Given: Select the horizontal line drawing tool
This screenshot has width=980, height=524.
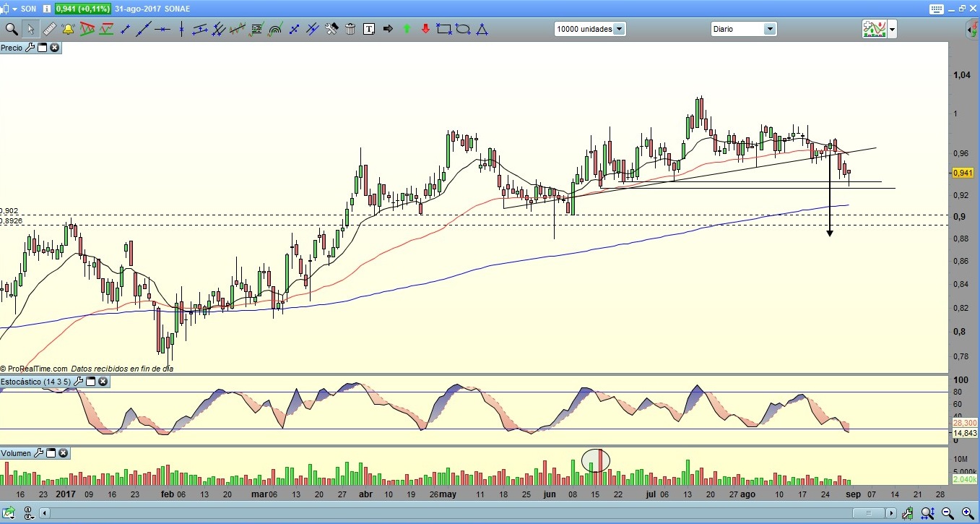Looking at the screenshot, I should [x=162, y=29].
